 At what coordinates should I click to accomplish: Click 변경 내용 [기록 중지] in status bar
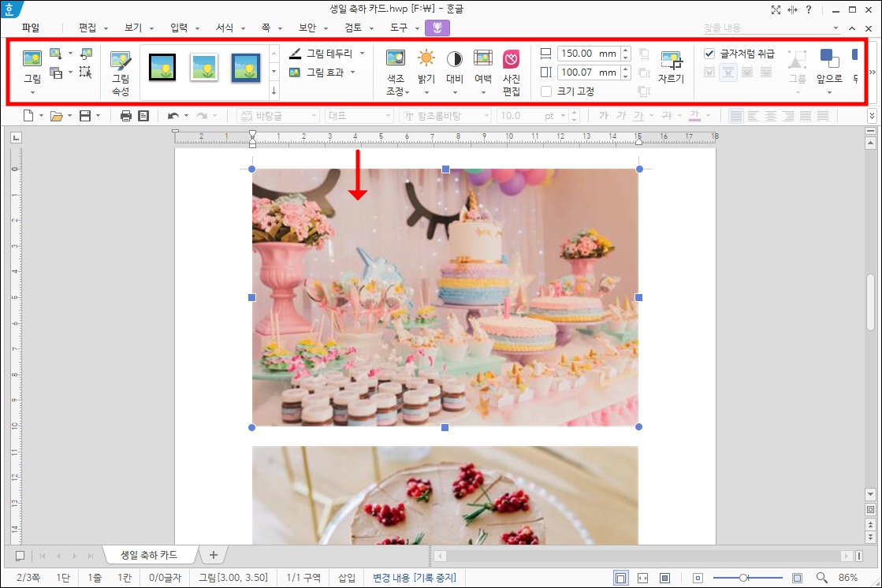(x=415, y=577)
